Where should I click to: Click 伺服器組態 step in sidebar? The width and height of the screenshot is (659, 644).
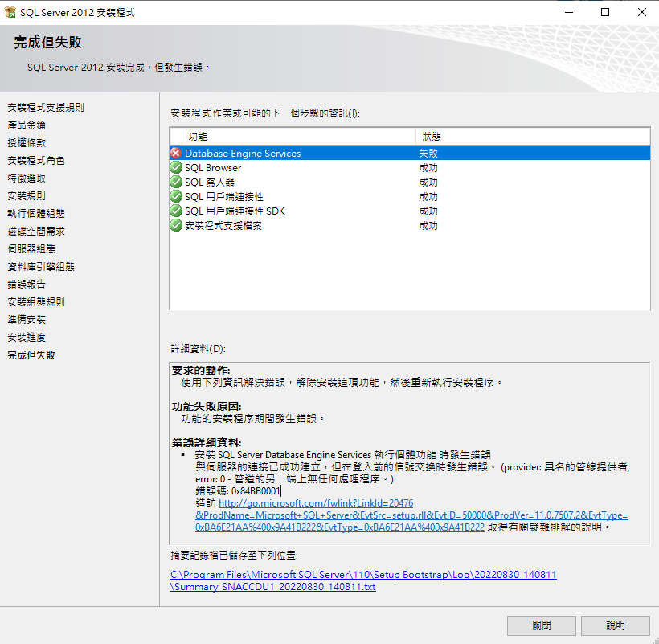[x=31, y=249]
